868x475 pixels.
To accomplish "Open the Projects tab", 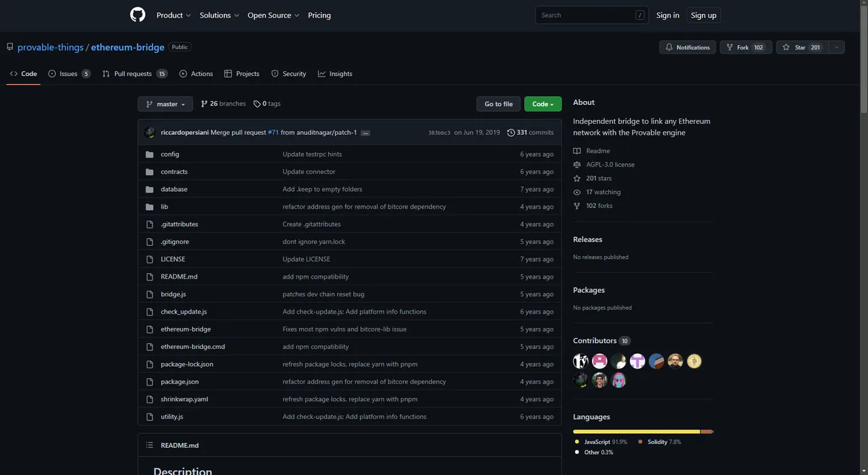I will pos(241,74).
